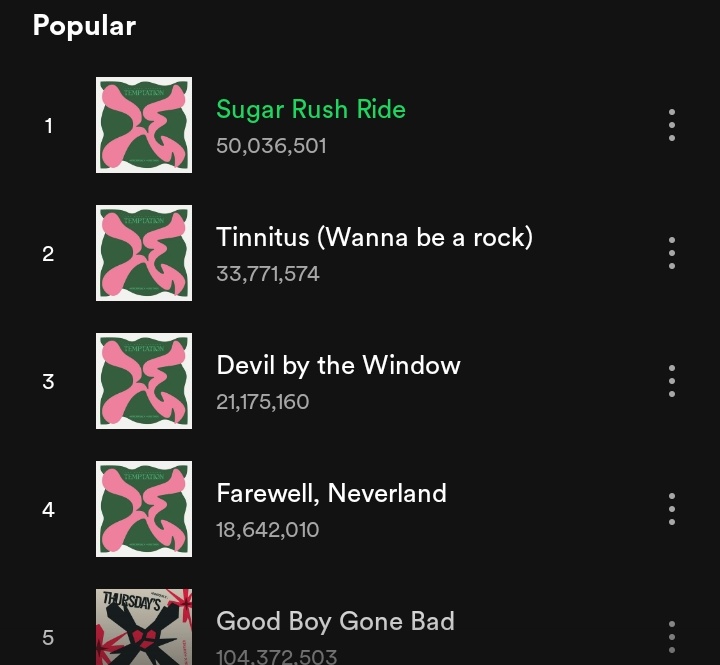Play the Farewell, Neverland track
The width and height of the screenshot is (720, 665).
click(x=331, y=493)
